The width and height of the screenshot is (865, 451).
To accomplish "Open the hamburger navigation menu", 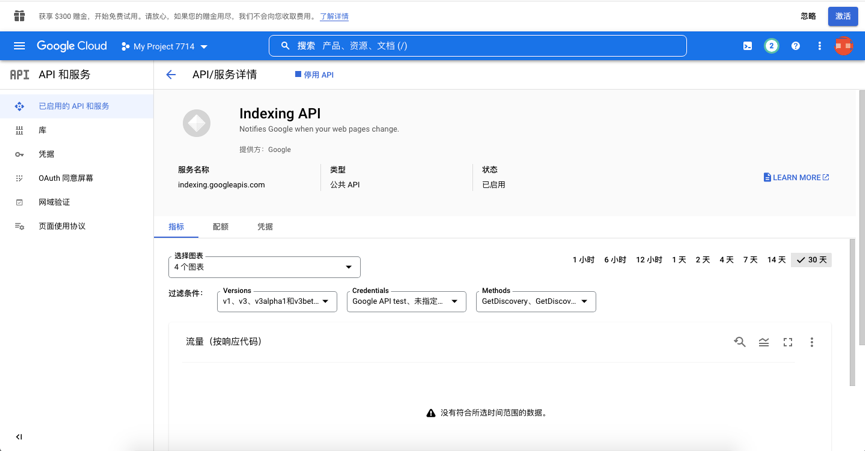I will click(x=19, y=46).
